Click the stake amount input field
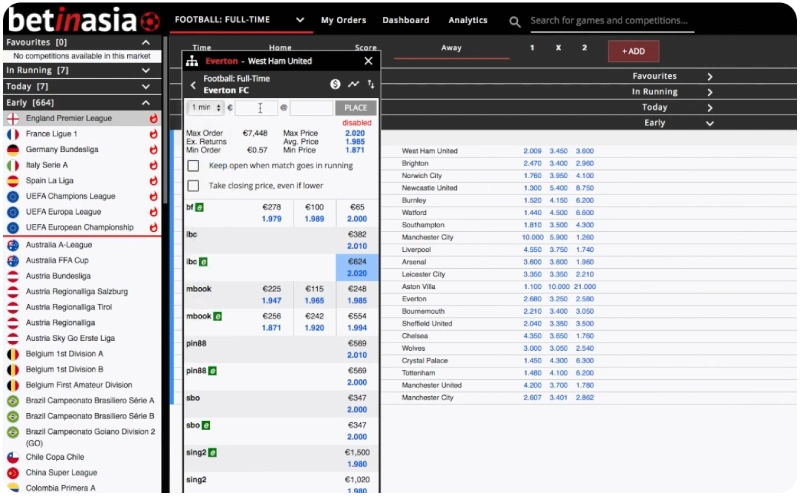The width and height of the screenshot is (800, 496). pyautogui.click(x=256, y=108)
